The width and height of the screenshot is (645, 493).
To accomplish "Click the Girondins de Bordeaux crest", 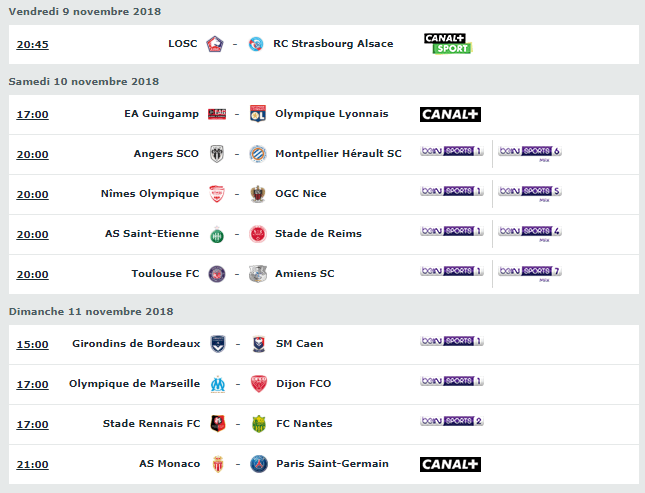I will point(218,344).
